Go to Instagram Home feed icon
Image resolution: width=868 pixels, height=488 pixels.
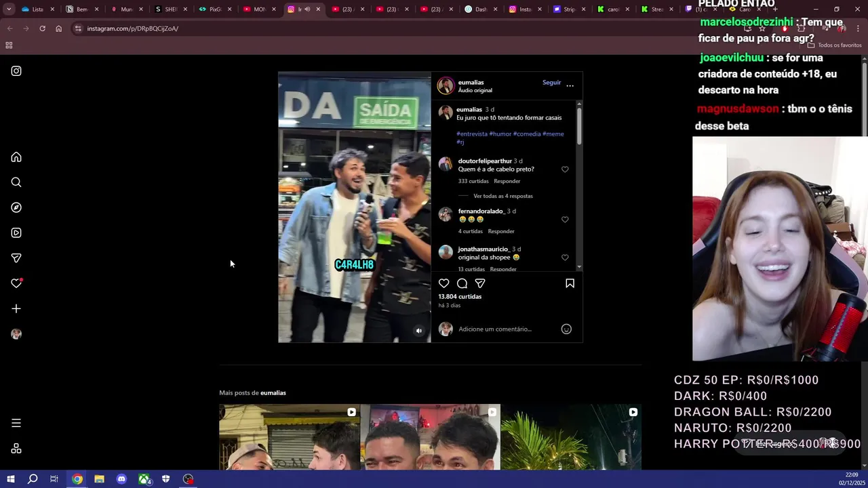click(x=16, y=157)
